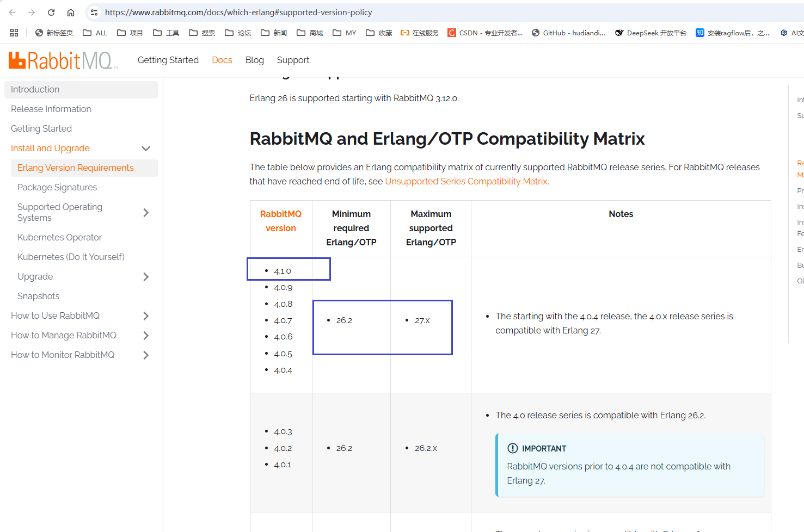This screenshot has height=532, width=804.
Task: Open the 收藏 bookmarks folder
Action: [x=379, y=33]
